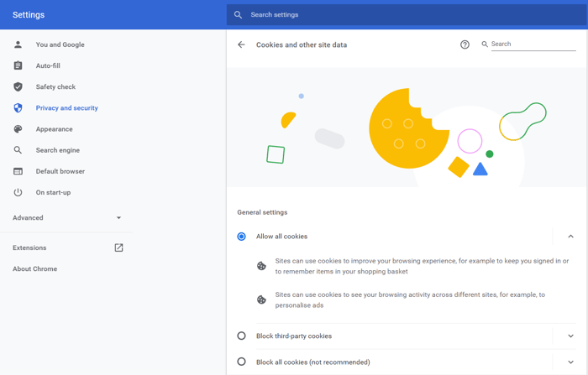Click magnifier icon in Search settings bar
This screenshot has width=588, height=375.
(238, 14)
